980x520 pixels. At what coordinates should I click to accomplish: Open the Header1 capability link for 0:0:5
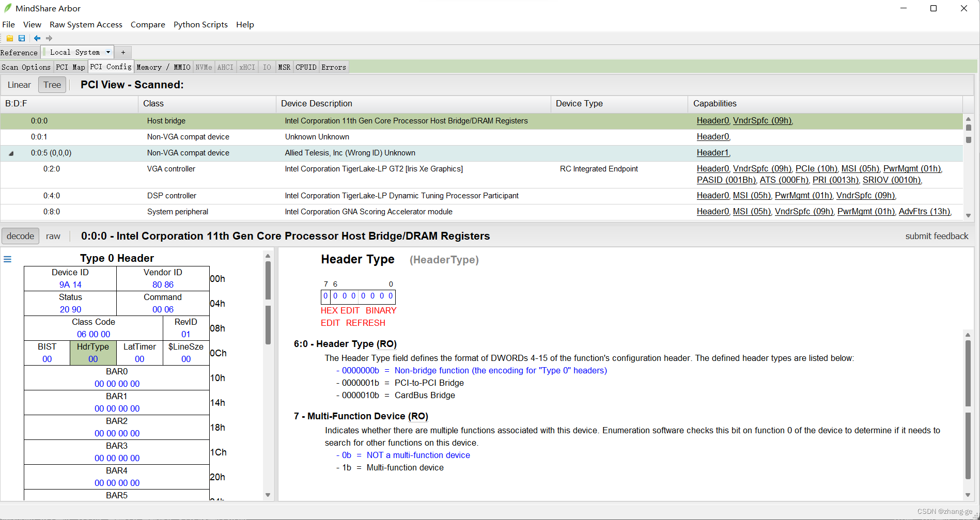click(713, 153)
